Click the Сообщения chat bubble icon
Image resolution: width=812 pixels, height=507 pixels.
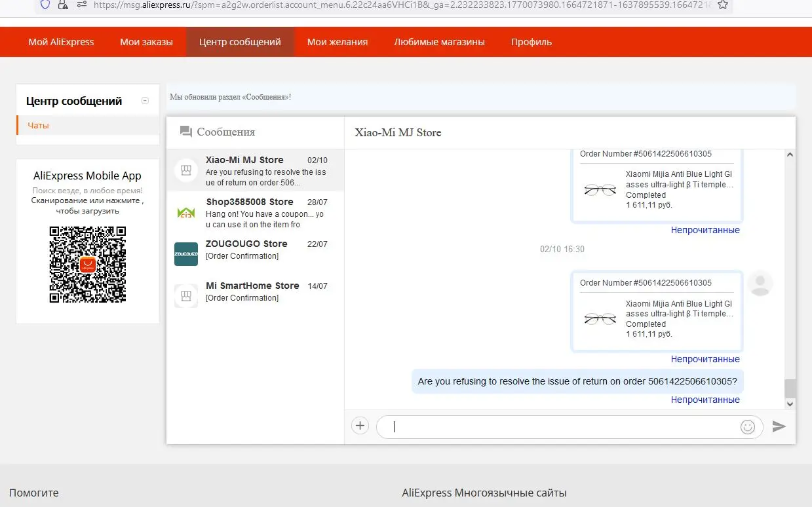click(x=186, y=132)
